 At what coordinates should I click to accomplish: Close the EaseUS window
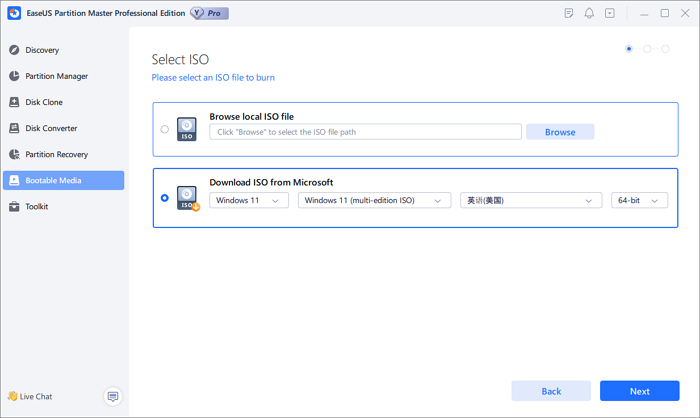685,13
